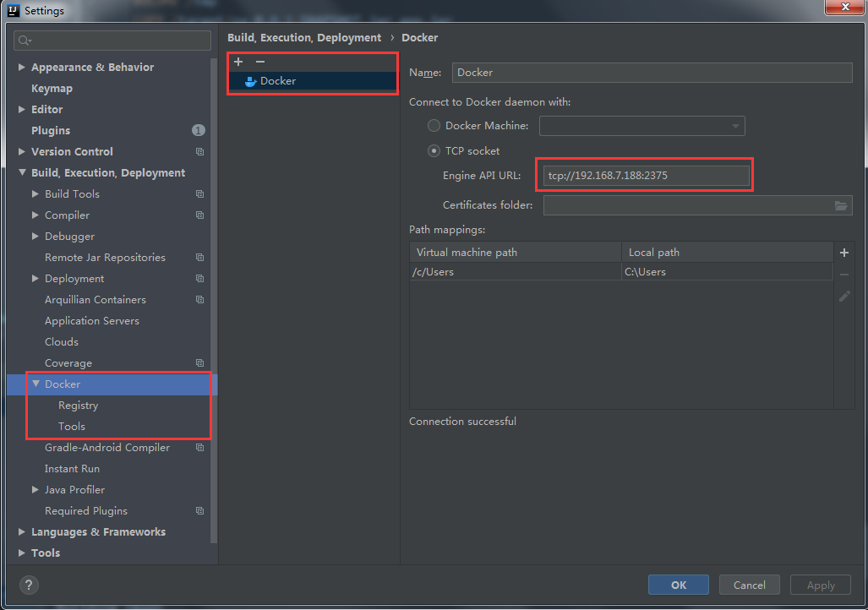Image resolution: width=868 pixels, height=610 pixels.
Task: Select the TCP socket radio button
Action: tap(434, 151)
